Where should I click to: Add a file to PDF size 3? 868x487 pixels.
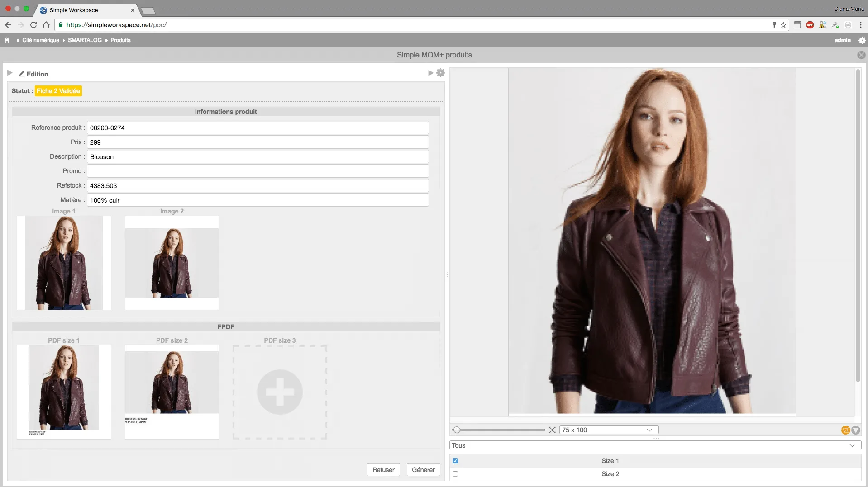[x=280, y=392]
